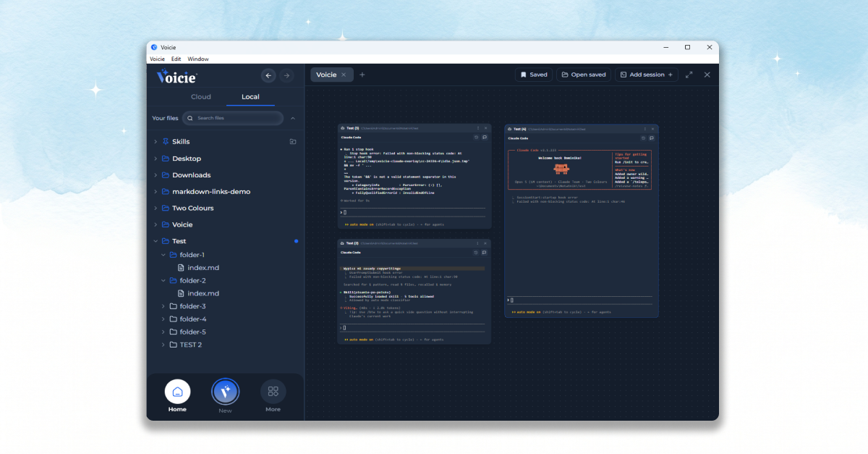
Task: Open the Window menu
Action: [x=198, y=59]
